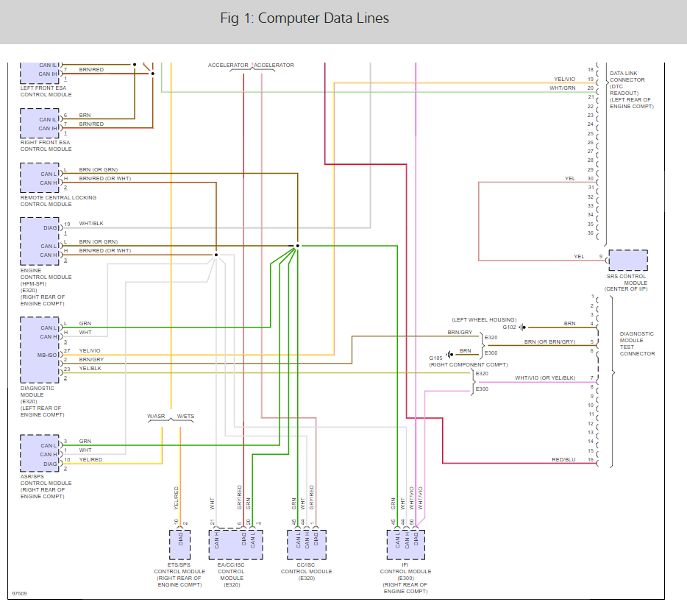Select the Right Front ESA module box
The image size is (687, 616).
tap(40, 124)
